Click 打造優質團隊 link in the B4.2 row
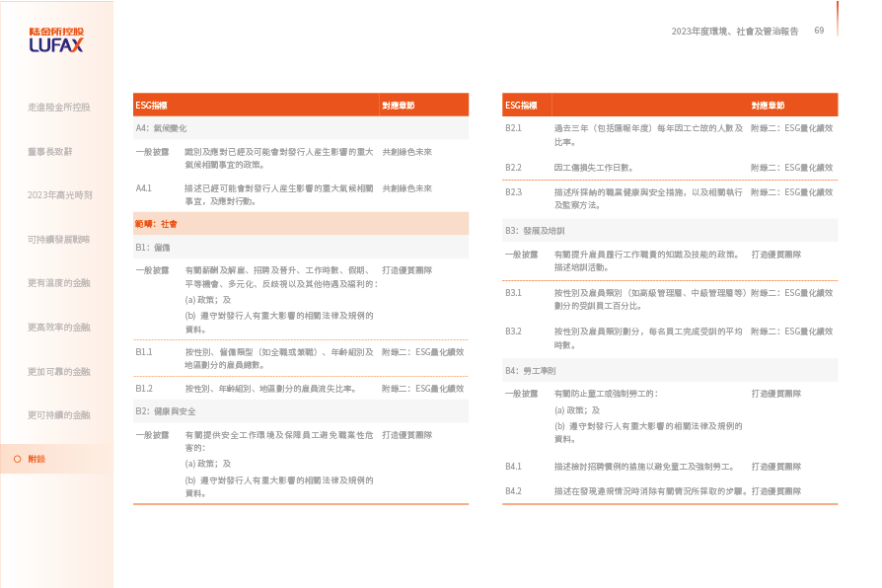This screenshot has width=882, height=588. pyautogui.click(x=775, y=490)
